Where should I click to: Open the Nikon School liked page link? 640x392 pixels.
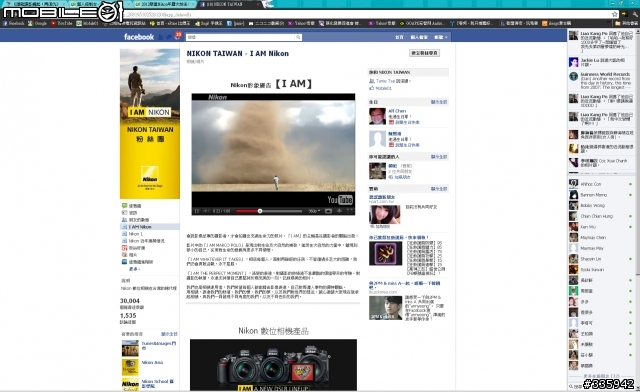point(158,383)
